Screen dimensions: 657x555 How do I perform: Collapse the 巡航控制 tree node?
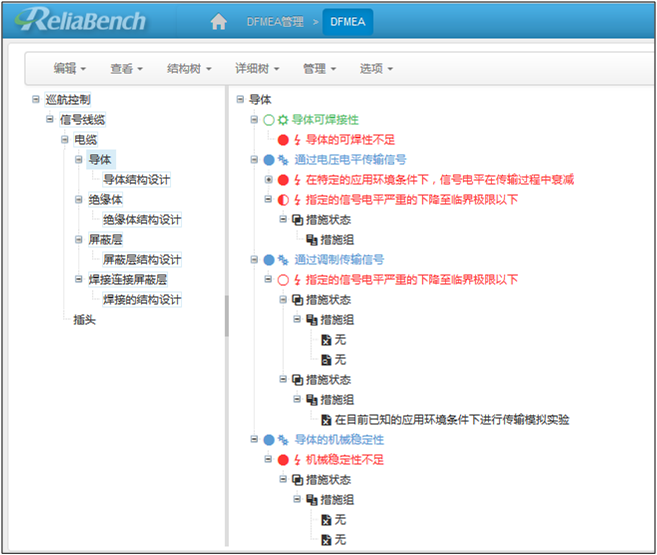click(x=36, y=99)
